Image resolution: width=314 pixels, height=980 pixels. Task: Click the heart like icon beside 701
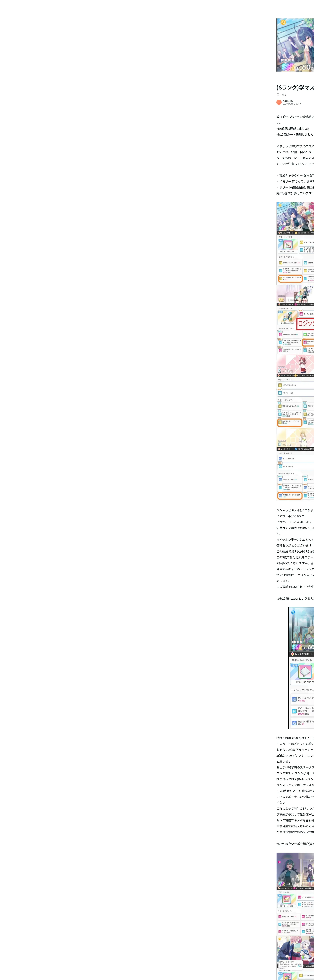tap(278, 94)
